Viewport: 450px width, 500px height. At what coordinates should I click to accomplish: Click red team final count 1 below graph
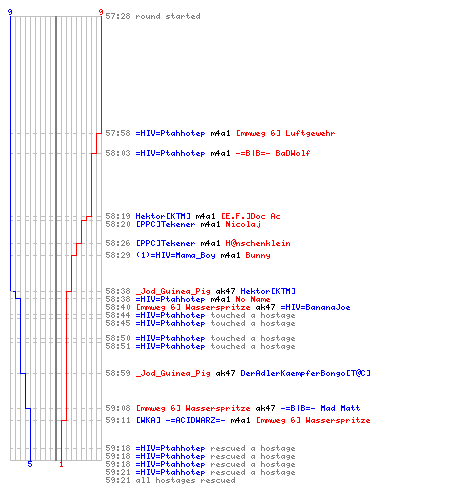61,464
